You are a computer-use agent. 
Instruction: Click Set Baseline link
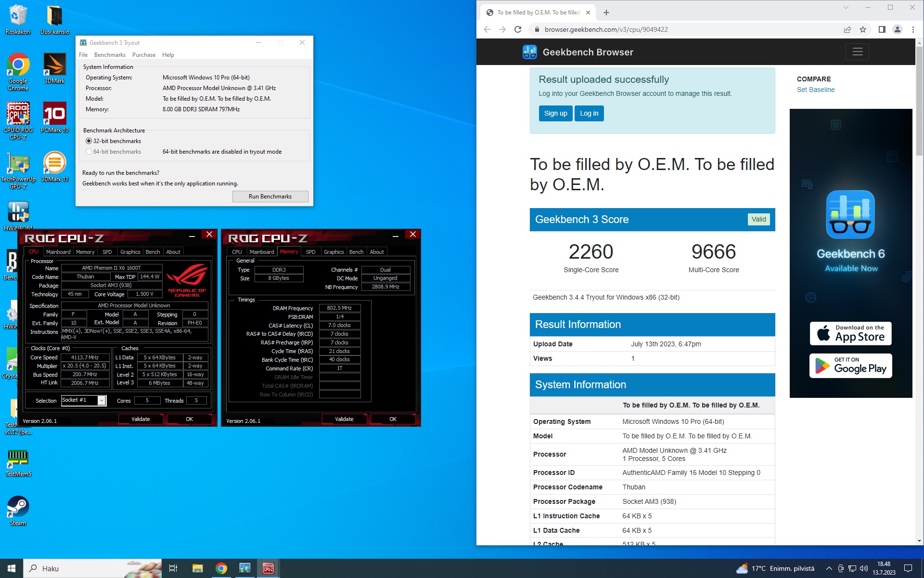click(816, 90)
